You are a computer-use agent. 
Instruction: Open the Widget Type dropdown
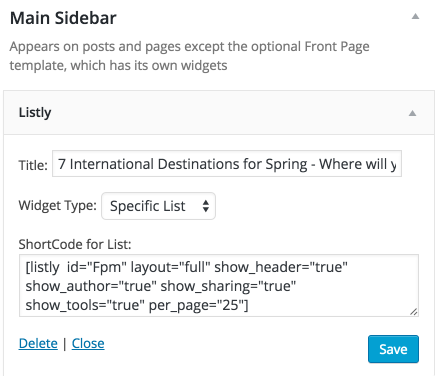click(158, 206)
